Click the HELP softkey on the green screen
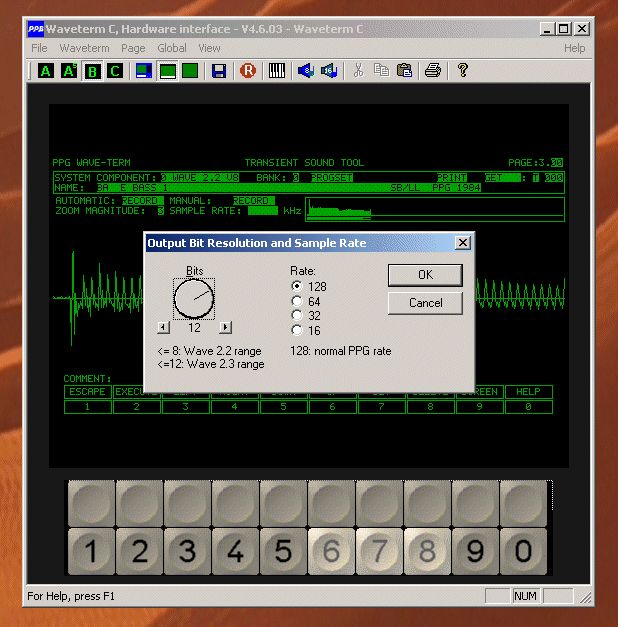 [528, 392]
